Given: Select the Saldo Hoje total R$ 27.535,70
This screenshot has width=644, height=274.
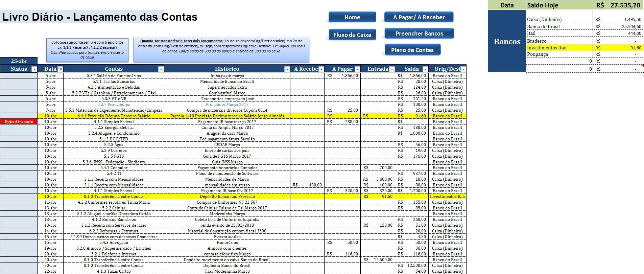Looking at the screenshot, I should coord(618,5).
